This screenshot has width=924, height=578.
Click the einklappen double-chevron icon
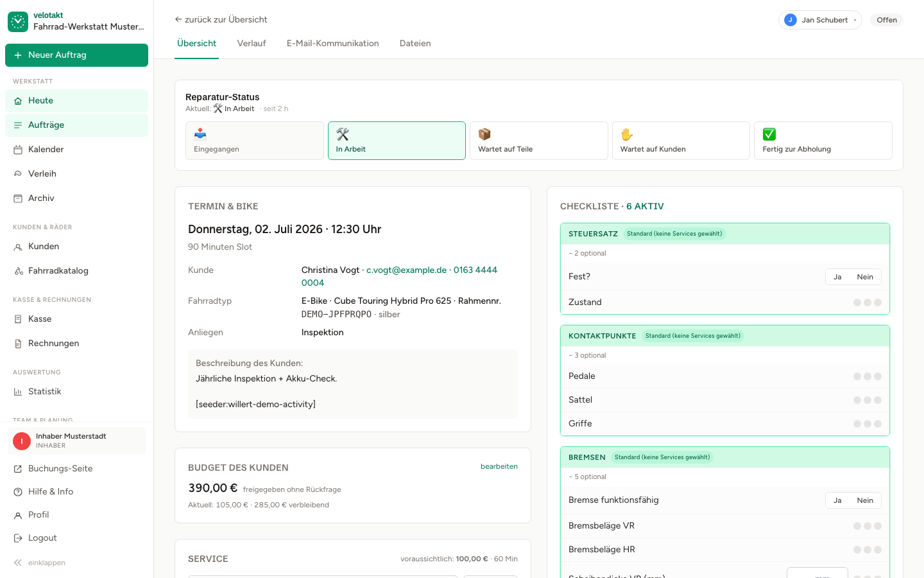pyautogui.click(x=18, y=563)
